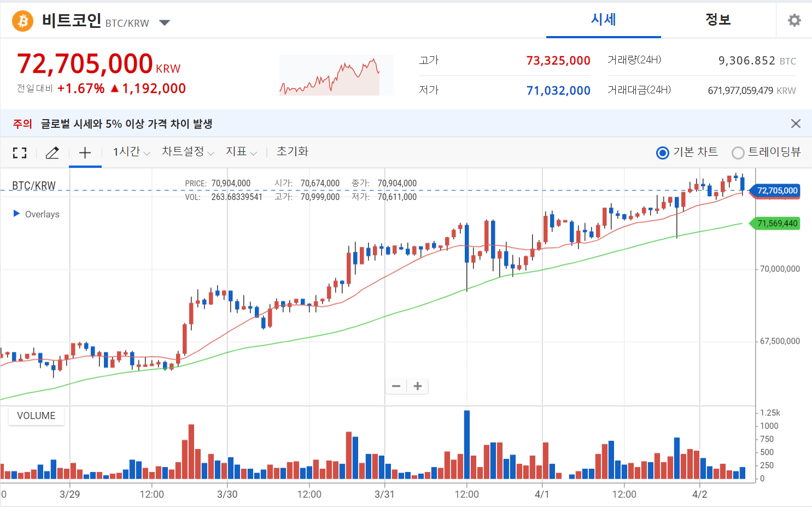Screen dimensions: 812x507
Task: Click the 70,000,000 price axis label
Action: pos(780,269)
